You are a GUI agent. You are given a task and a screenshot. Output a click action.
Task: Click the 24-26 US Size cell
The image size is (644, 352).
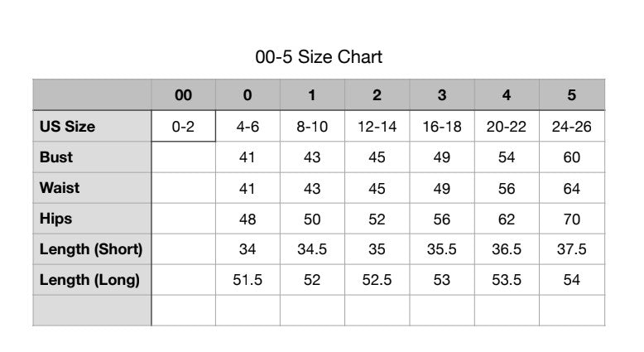tap(572, 126)
